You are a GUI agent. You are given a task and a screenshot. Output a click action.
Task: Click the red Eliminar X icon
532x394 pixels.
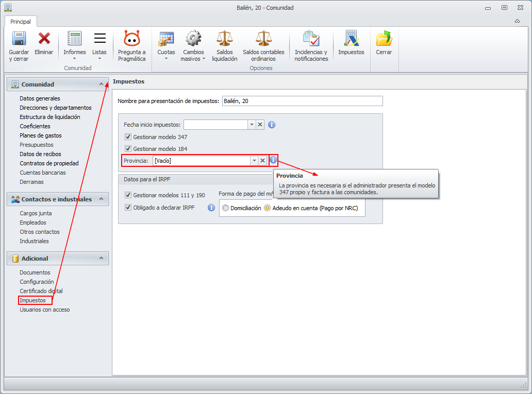click(x=44, y=39)
